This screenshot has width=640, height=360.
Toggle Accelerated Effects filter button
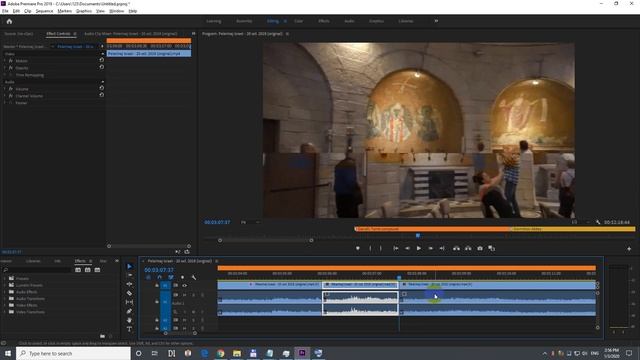(78, 270)
